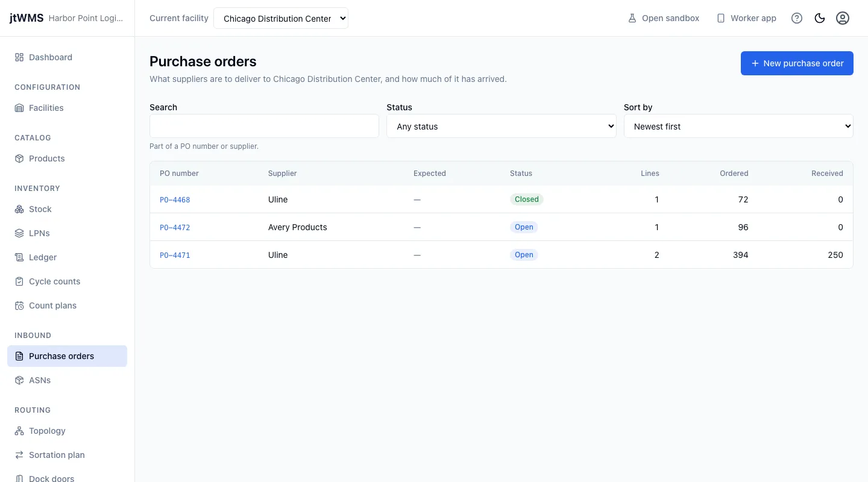Toggle dark mode with the moon icon
868x482 pixels.
(x=820, y=18)
